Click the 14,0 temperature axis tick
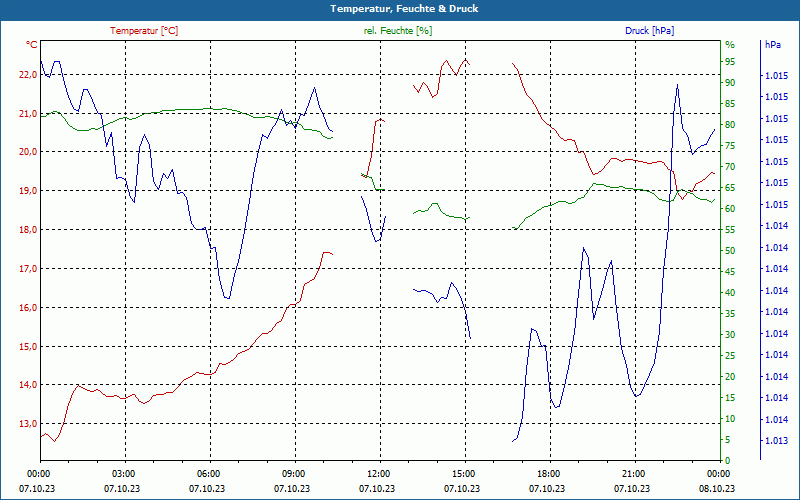 [28, 385]
